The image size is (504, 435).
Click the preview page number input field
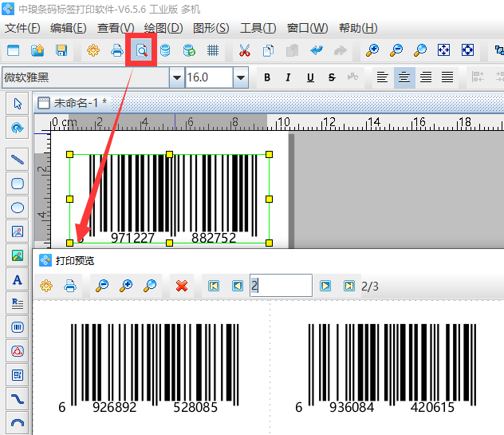pos(280,286)
